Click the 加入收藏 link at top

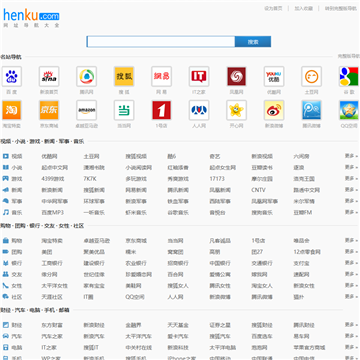coord(303,9)
